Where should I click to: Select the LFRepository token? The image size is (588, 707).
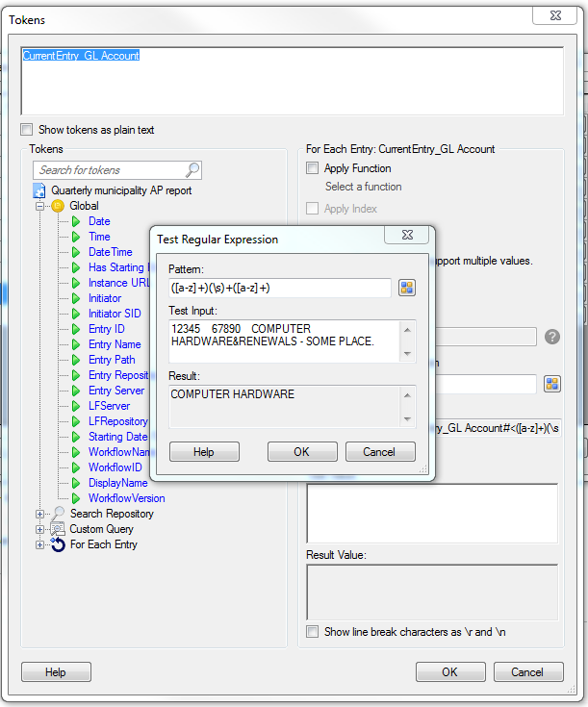coord(118,421)
